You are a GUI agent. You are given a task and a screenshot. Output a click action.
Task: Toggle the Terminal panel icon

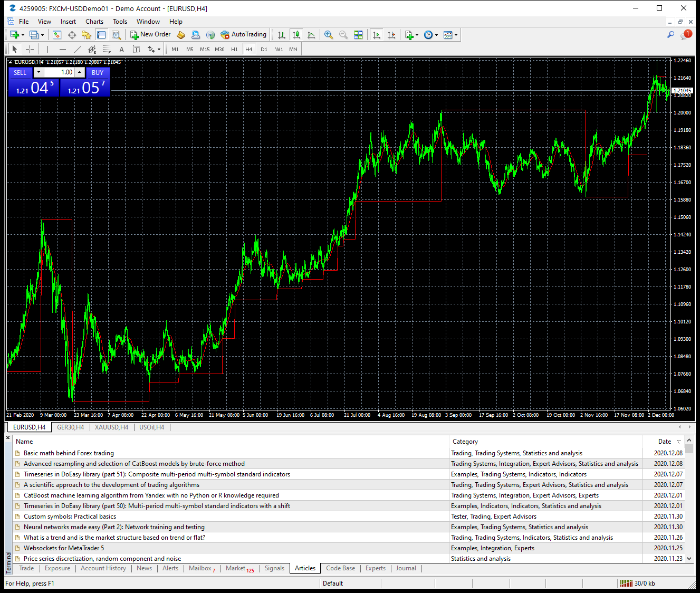[101, 35]
